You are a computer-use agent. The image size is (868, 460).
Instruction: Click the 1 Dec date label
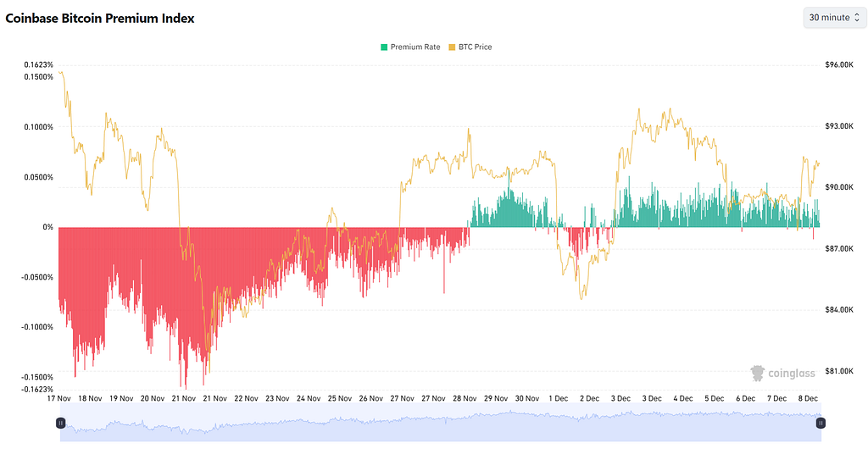pos(558,398)
